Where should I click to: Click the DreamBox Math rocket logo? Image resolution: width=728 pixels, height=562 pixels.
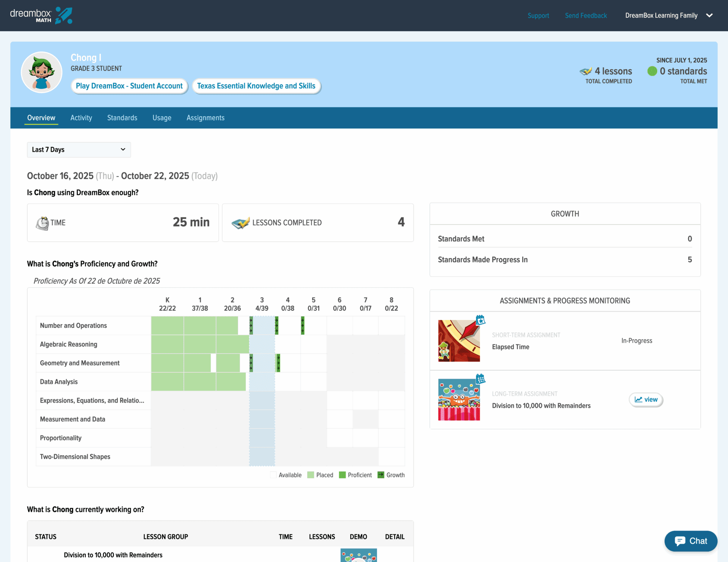63,16
